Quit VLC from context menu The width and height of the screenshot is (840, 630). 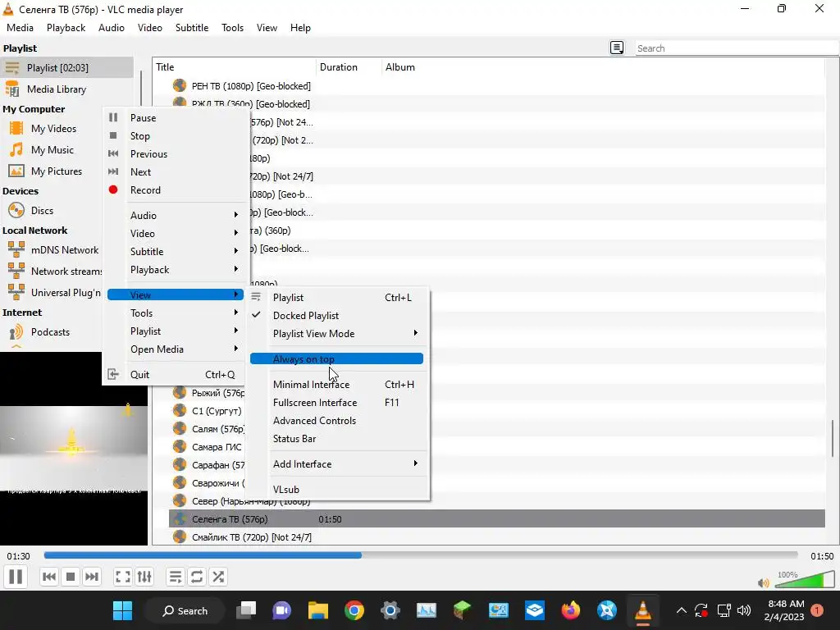point(176,375)
